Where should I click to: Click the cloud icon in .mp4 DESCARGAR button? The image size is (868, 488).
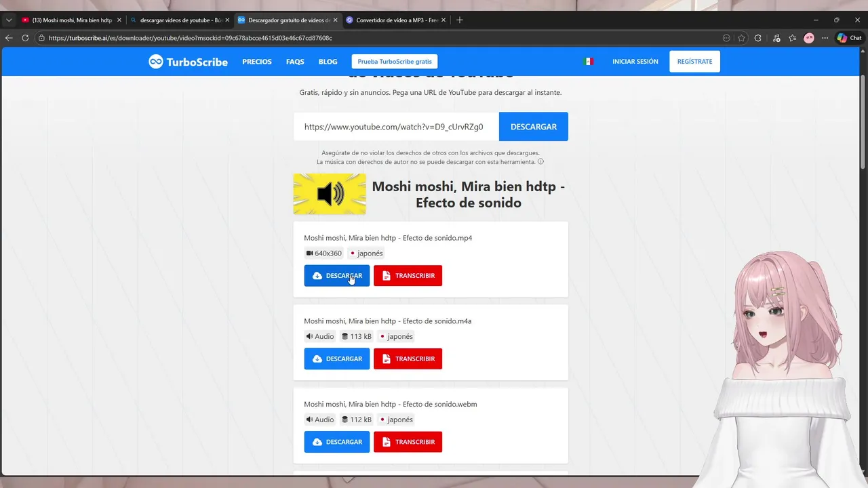coord(317,276)
